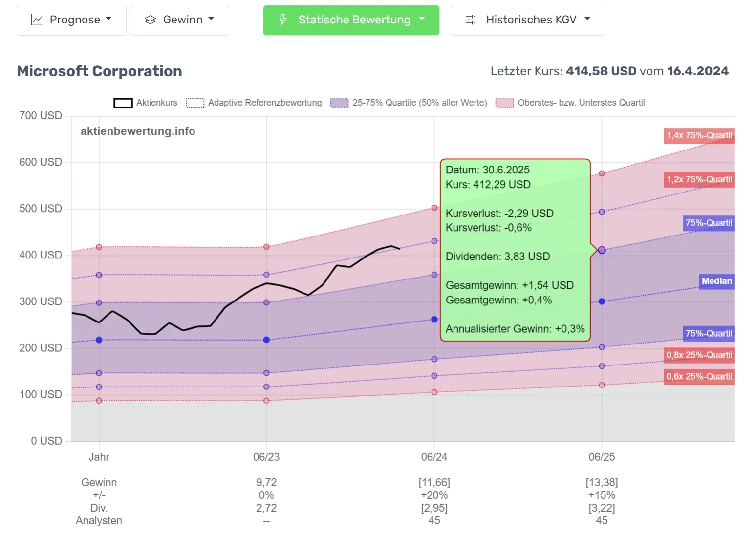Click the 06/24 median data point
The width and height of the screenshot is (756, 537).
[x=434, y=320]
